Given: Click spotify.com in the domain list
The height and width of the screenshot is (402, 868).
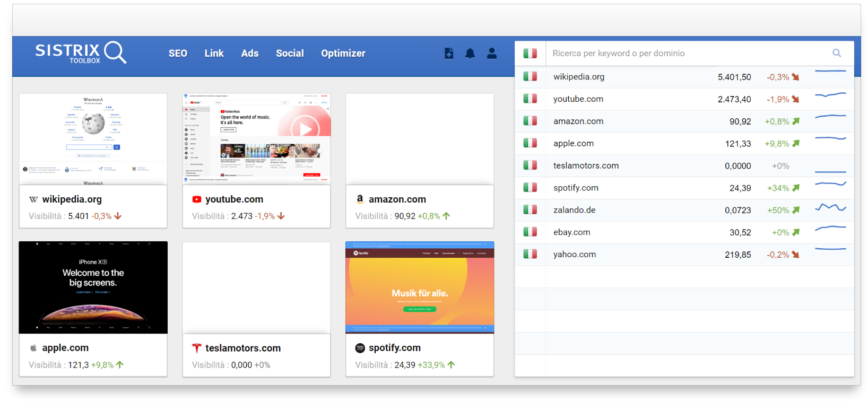Looking at the screenshot, I should coord(576,188).
